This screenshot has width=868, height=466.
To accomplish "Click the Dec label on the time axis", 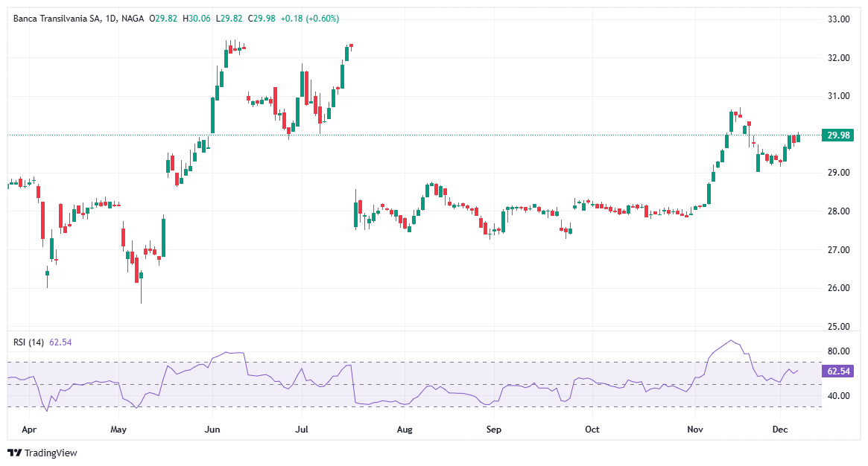I will [780, 430].
